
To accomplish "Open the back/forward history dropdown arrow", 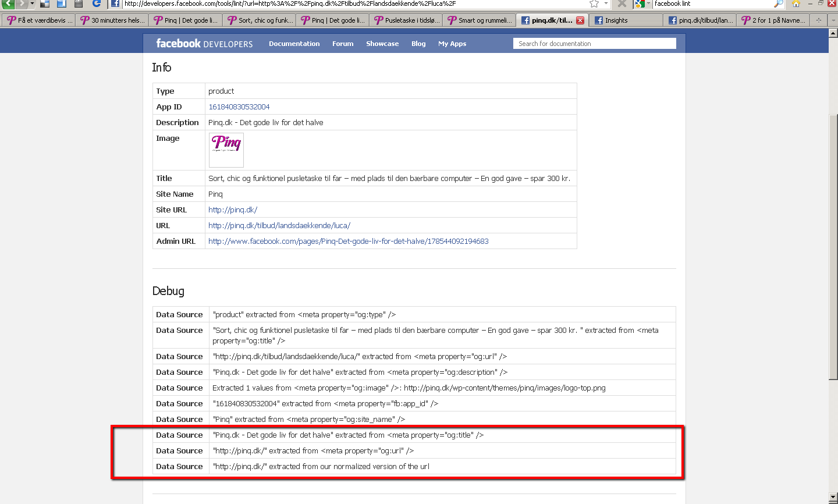I will (x=32, y=3).
